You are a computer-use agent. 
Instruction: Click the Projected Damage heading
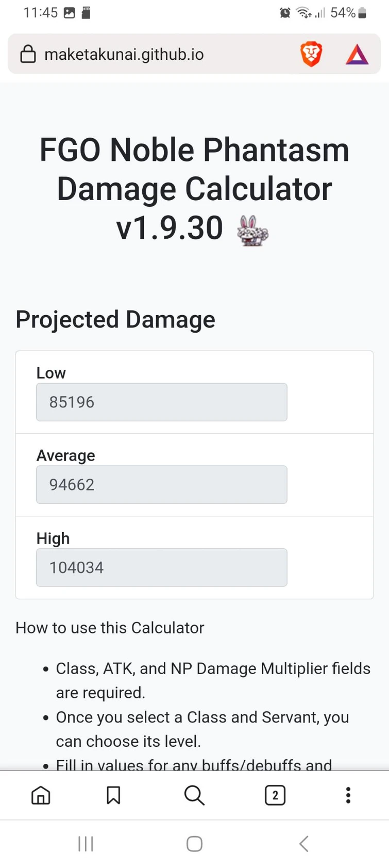coord(115,319)
